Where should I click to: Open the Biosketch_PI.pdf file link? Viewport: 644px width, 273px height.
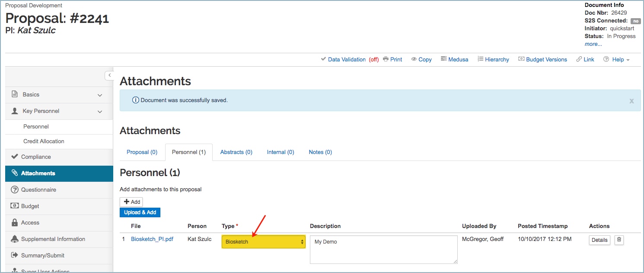pos(152,239)
